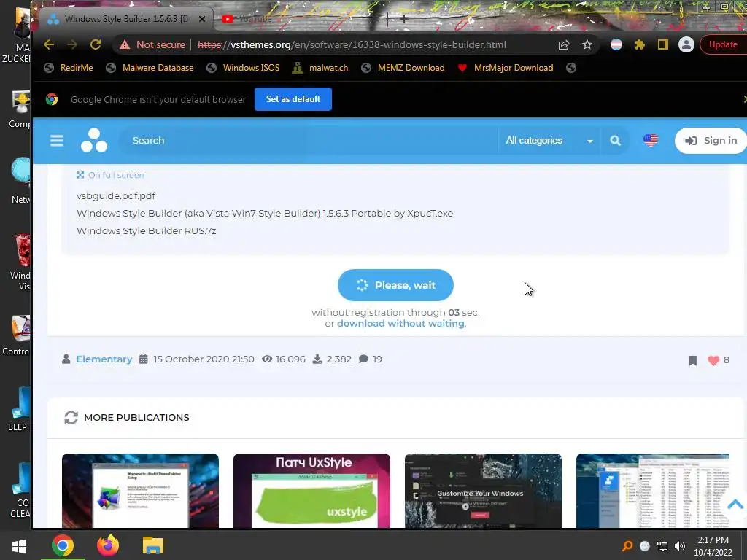Screen dimensions: 747x560
Task: Open the Customize Your Windows thumbnail
Action: pyautogui.click(x=483, y=491)
